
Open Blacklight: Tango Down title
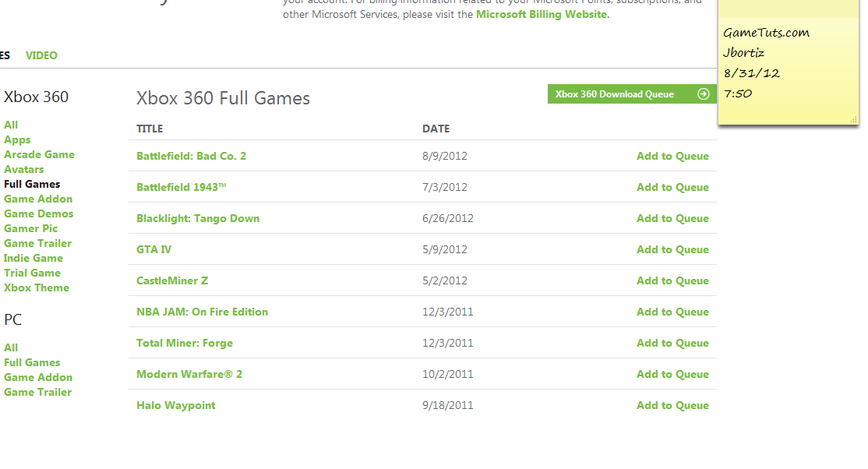tap(198, 218)
